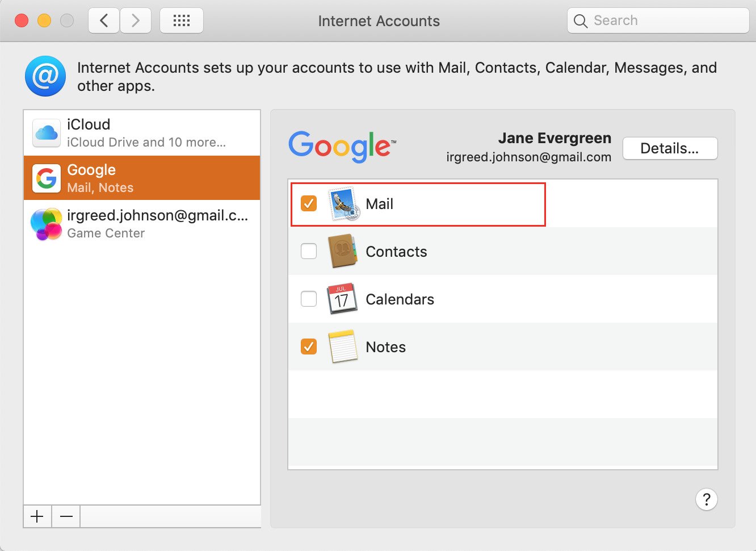Image resolution: width=756 pixels, height=551 pixels.
Task: Click the magnifying glass search icon
Action: pyautogui.click(x=580, y=21)
